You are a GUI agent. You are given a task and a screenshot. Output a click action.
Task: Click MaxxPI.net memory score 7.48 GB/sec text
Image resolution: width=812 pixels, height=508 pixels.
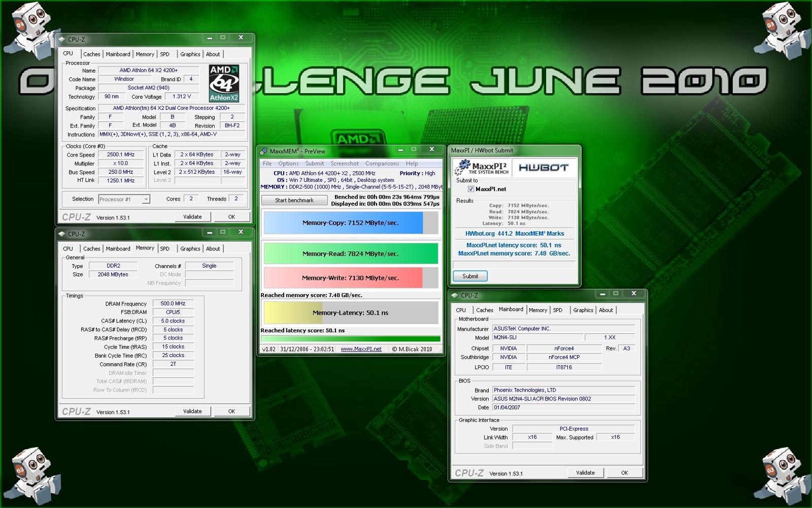pos(514,253)
